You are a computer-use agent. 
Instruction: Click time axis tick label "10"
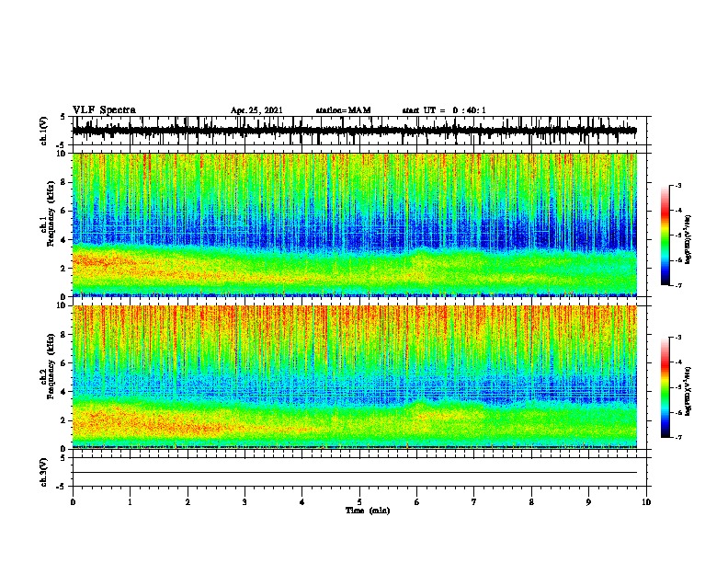[x=646, y=502]
